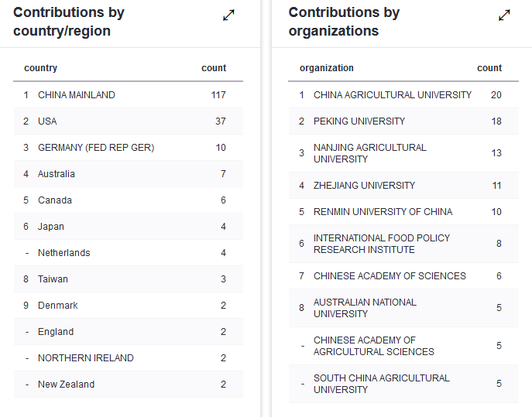Expand the Contributions by organizations panel

click(x=504, y=15)
